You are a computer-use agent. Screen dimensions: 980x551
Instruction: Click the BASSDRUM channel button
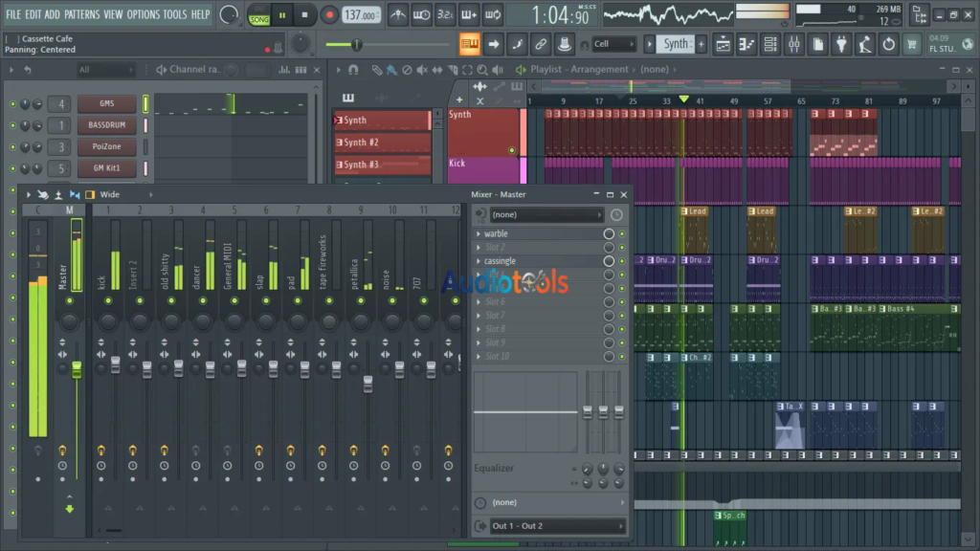pos(106,125)
